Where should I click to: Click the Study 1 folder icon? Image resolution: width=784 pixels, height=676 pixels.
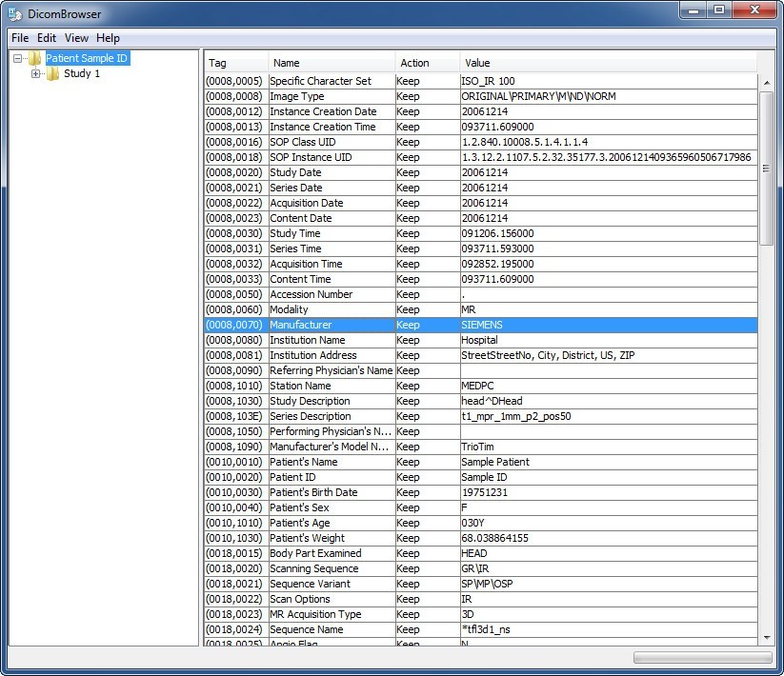click(53, 73)
